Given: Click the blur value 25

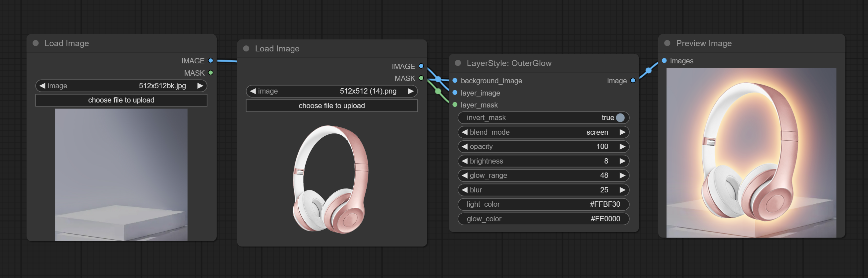Looking at the screenshot, I should pyautogui.click(x=604, y=190).
